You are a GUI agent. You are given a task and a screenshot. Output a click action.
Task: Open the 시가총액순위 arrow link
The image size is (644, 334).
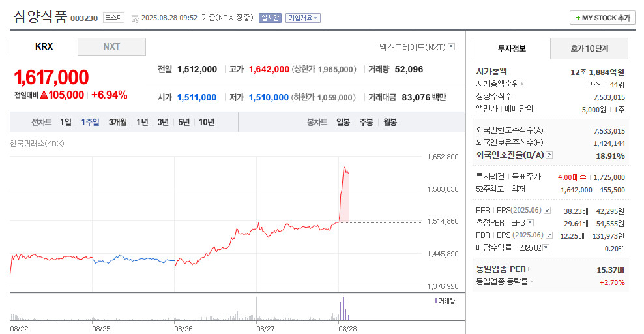click(x=522, y=83)
